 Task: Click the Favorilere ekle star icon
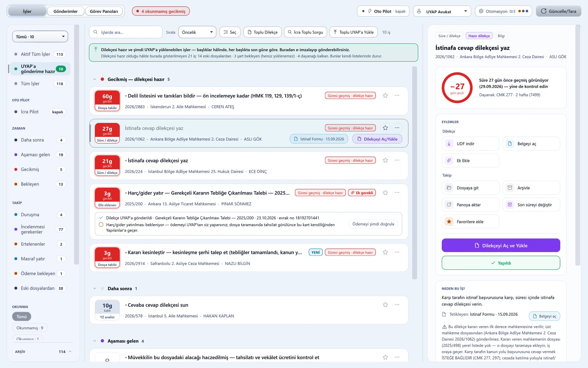pos(449,222)
